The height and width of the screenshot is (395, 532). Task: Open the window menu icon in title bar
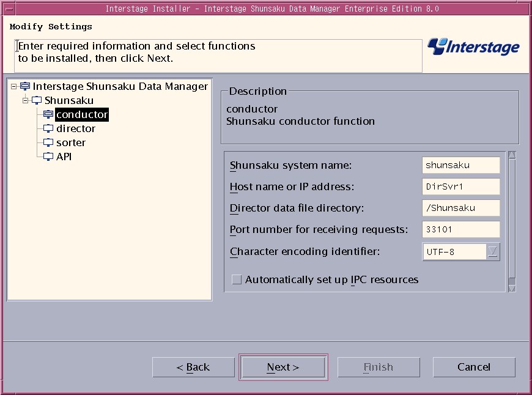[9, 9]
